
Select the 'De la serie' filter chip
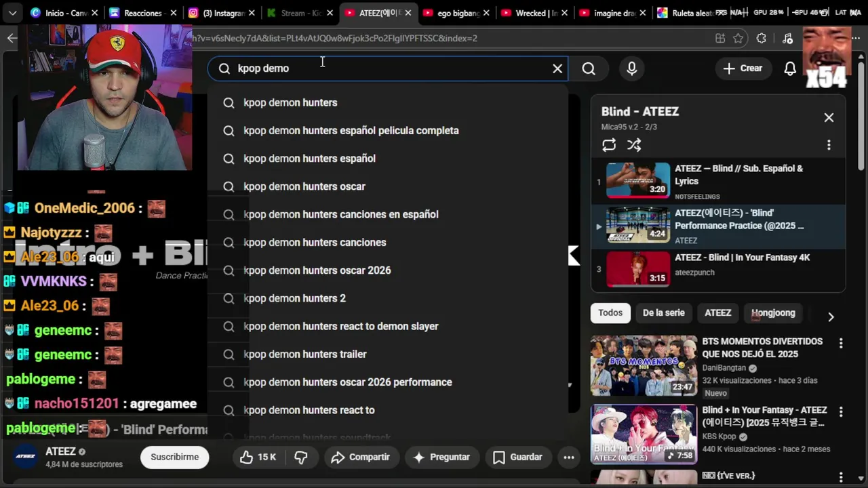pos(663,312)
